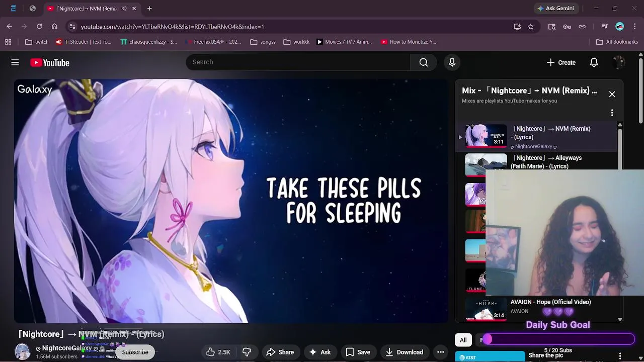
Task: Like the video with the thumbs-up
Action: tap(218, 352)
